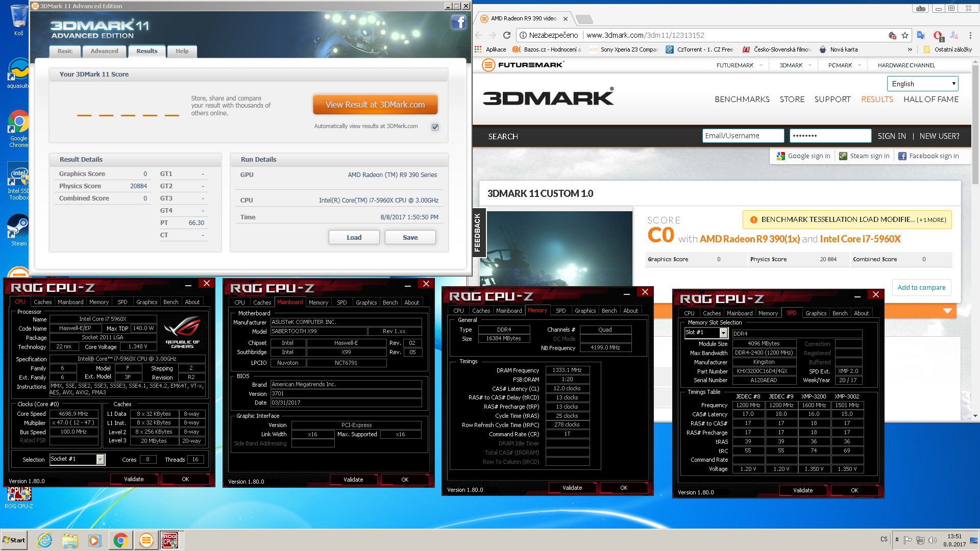
Task: Open the Steam desktop shortcut
Action: [18, 230]
